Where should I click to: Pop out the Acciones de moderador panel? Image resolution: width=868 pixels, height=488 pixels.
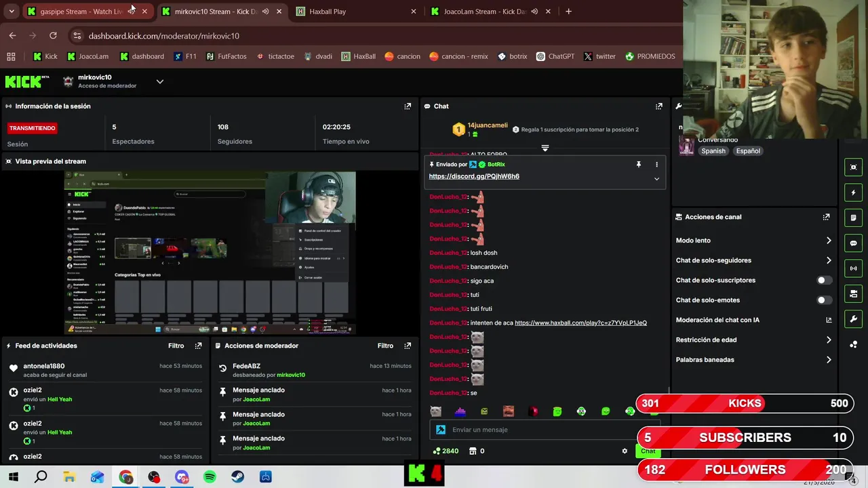(408, 346)
